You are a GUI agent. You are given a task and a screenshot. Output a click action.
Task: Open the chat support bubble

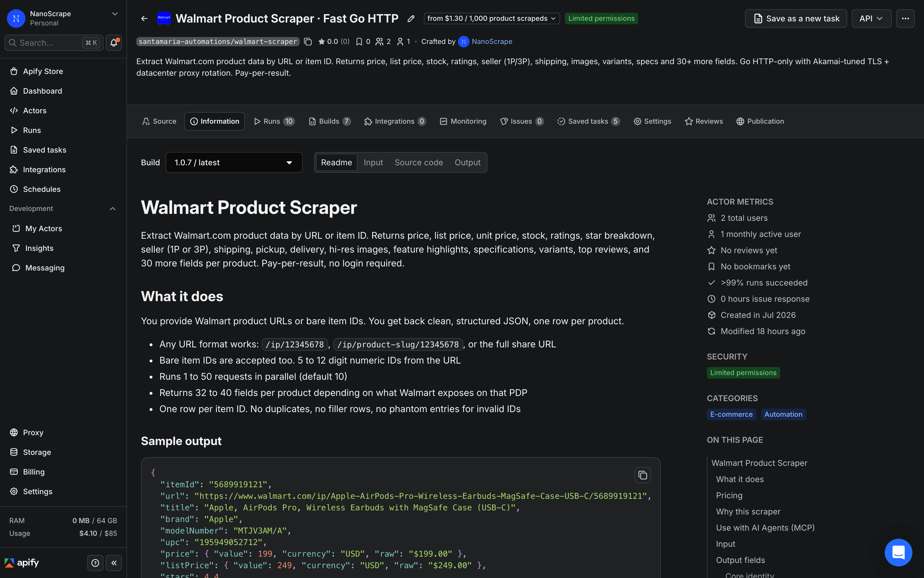coord(898,552)
